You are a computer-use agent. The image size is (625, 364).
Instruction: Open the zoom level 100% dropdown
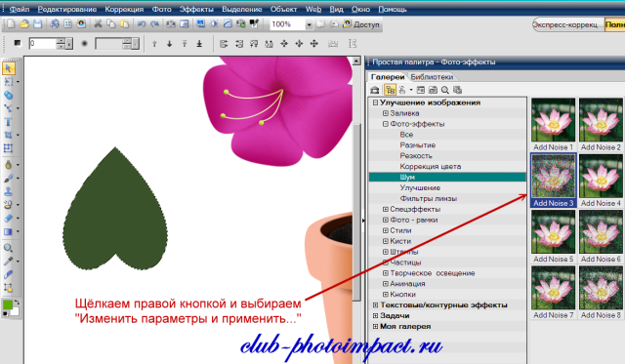click(x=309, y=24)
